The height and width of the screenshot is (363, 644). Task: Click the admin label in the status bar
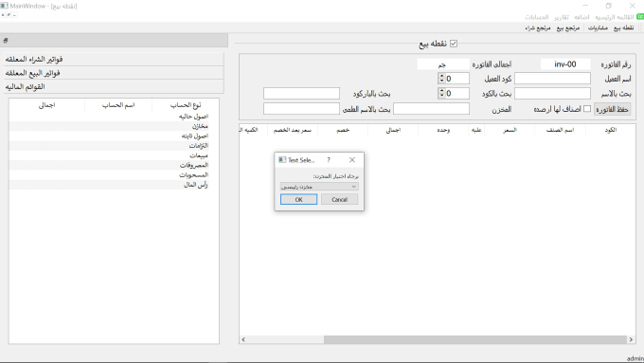(x=635, y=359)
